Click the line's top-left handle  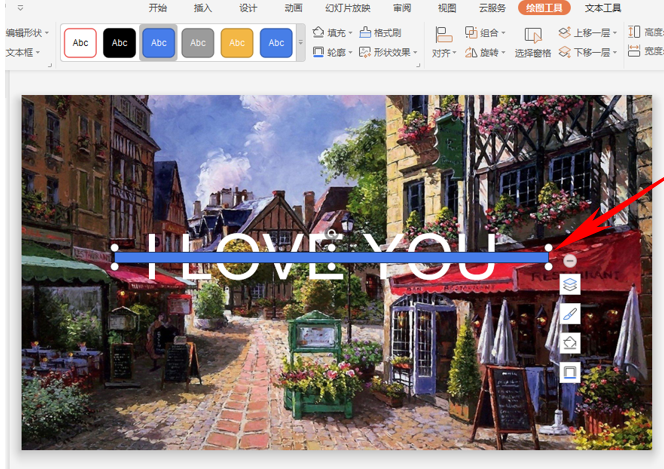115,248
